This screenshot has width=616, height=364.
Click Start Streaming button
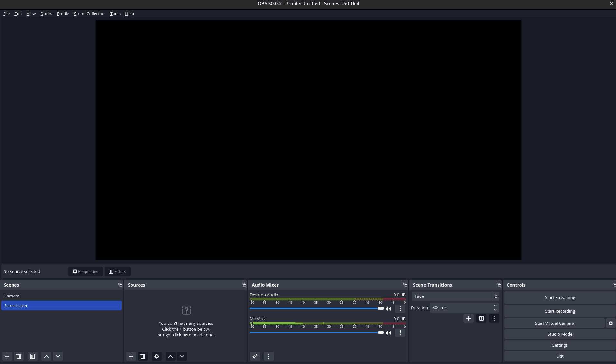(x=559, y=297)
